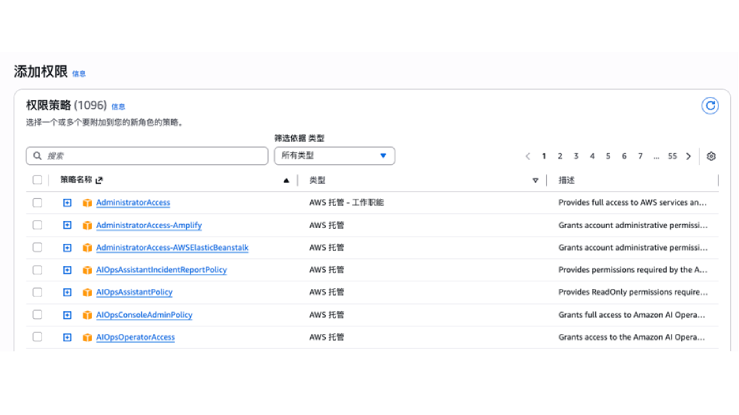Open the table preferences gear icon
Image resolution: width=739 pixels, height=415 pixels.
coord(711,156)
